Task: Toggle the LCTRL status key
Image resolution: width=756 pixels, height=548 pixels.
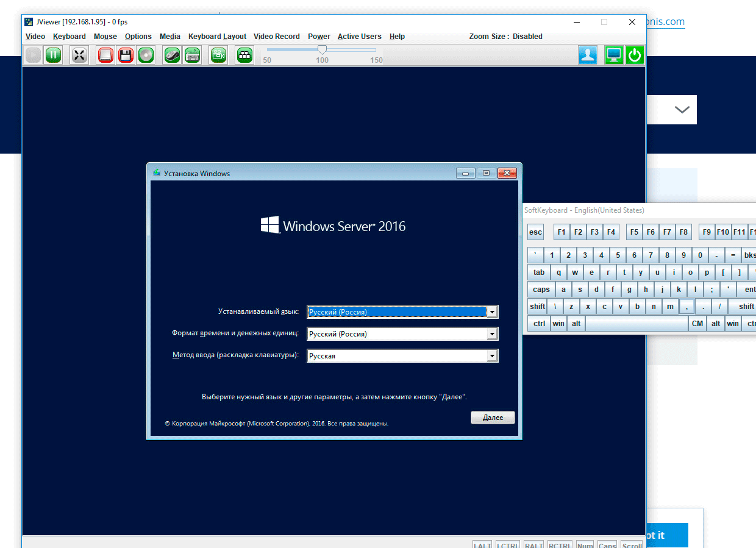Action: (507, 546)
